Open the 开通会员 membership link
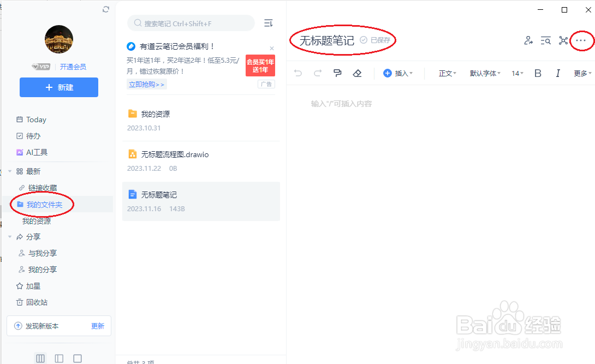Viewport: 595px width, 364px height. tap(73, 67)
